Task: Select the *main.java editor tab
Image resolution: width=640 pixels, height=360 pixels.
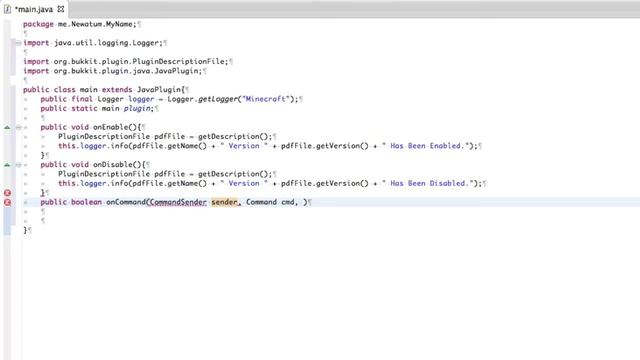Action: (x=34, y=9)
